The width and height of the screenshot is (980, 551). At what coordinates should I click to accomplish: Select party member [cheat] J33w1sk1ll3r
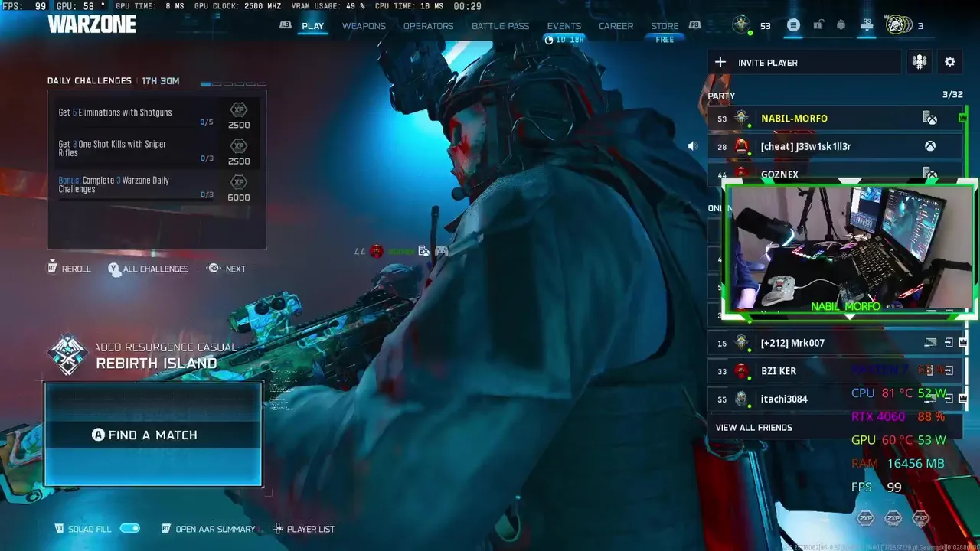click(835, 146)
